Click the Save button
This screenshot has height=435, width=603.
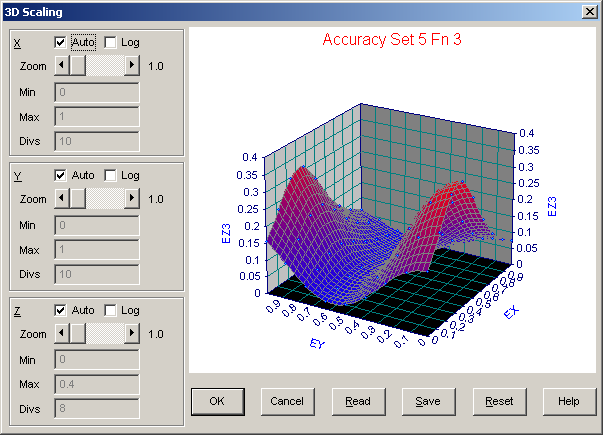pyautogui.click(x=428, y=402)
